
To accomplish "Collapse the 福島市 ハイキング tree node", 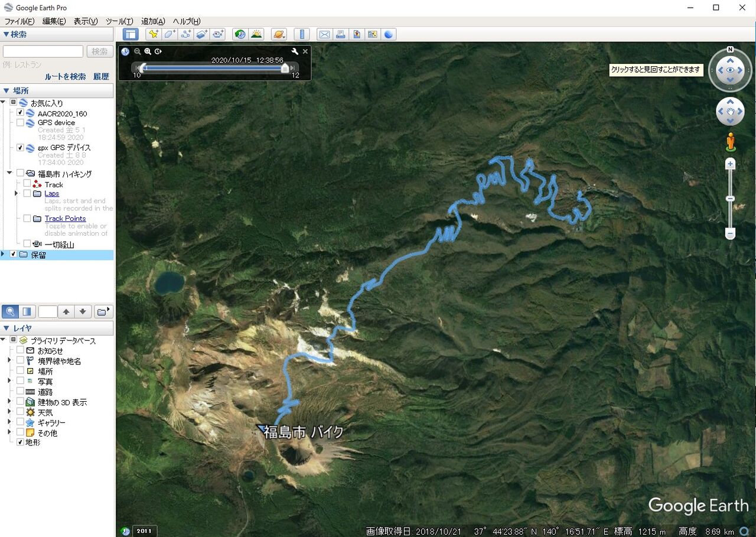I will point(10,173).
